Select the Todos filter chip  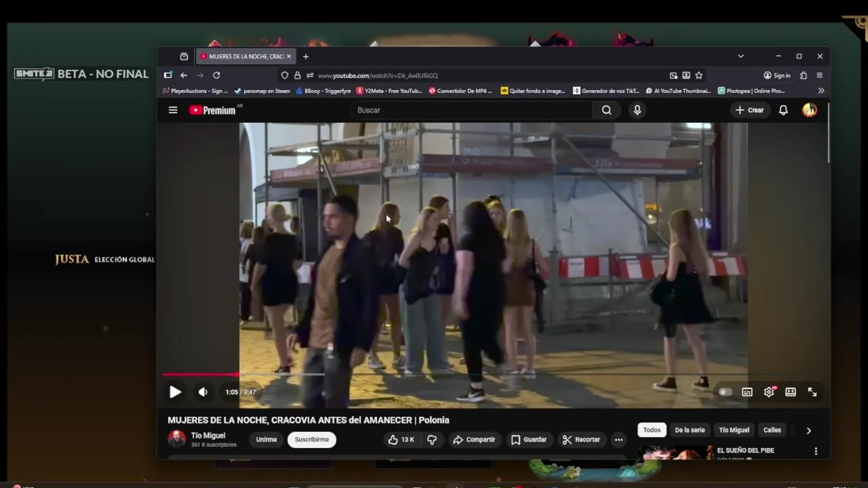[652, 430]
